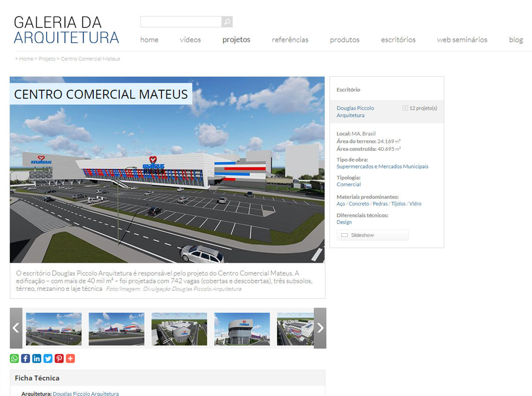The height and width of the screenshot is (396, 532).
Task: Click the Área construída 40.695 m² text
Action: (x=369, y=149)
